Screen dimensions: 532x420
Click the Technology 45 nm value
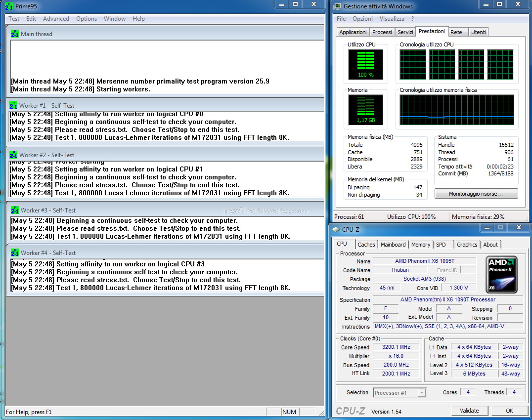pos(387,288)
